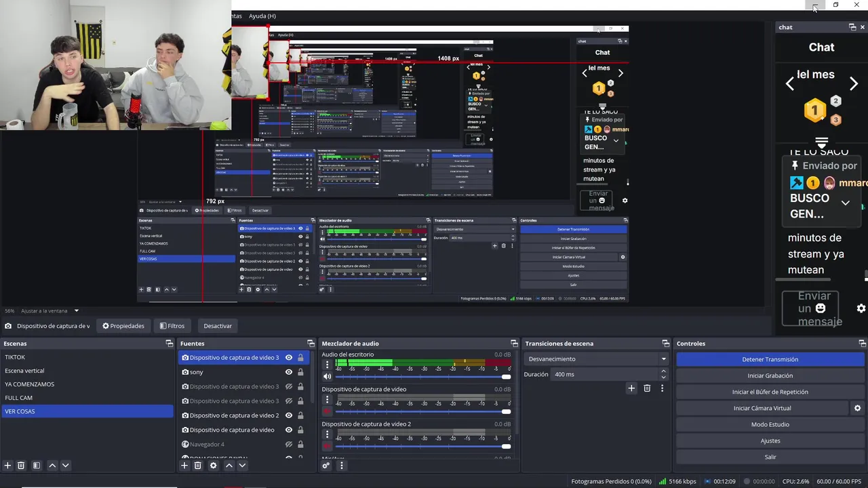Open transition properties three-dot menu
The image size is (868, 488).
click(x=662, y=388)
